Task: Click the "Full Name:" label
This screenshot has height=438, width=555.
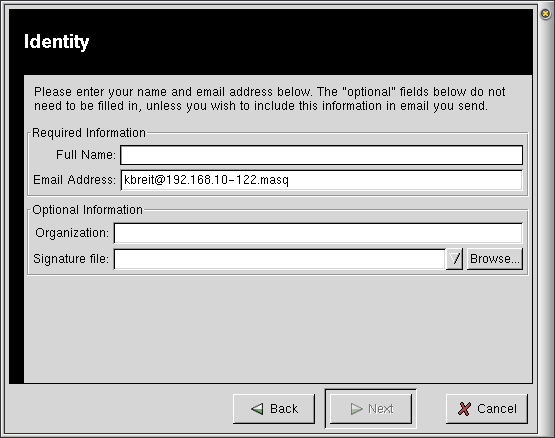Action: (x=86, y=155)
